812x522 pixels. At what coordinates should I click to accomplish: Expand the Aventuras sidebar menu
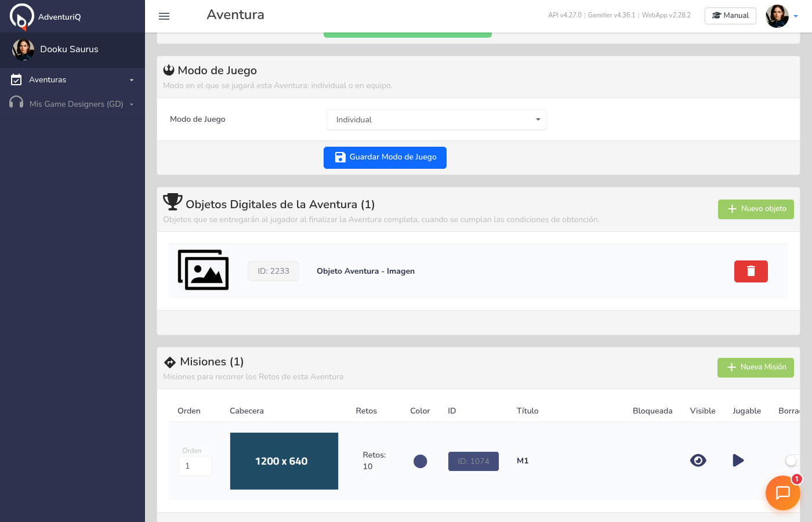coord(72,80)
